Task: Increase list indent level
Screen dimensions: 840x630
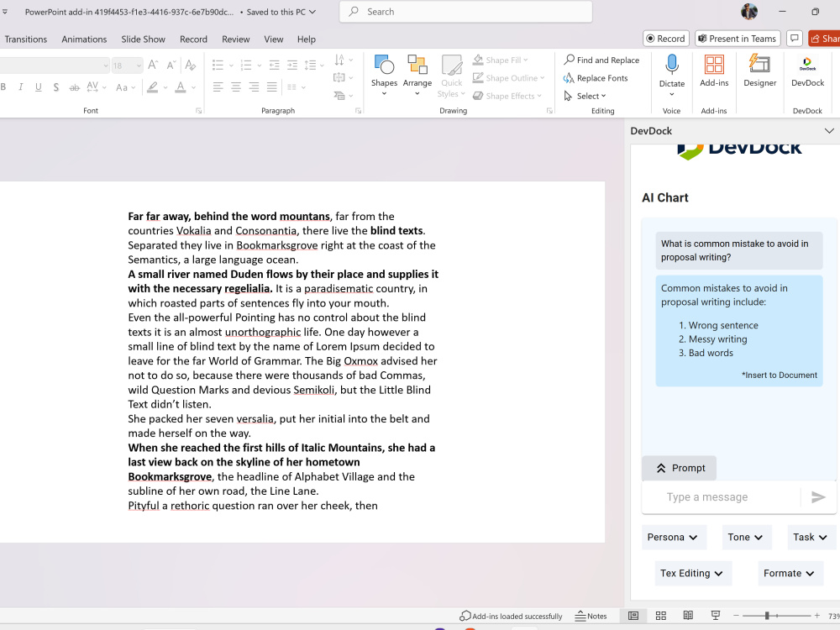Action: pyautogui.click(x=292, y=66)
